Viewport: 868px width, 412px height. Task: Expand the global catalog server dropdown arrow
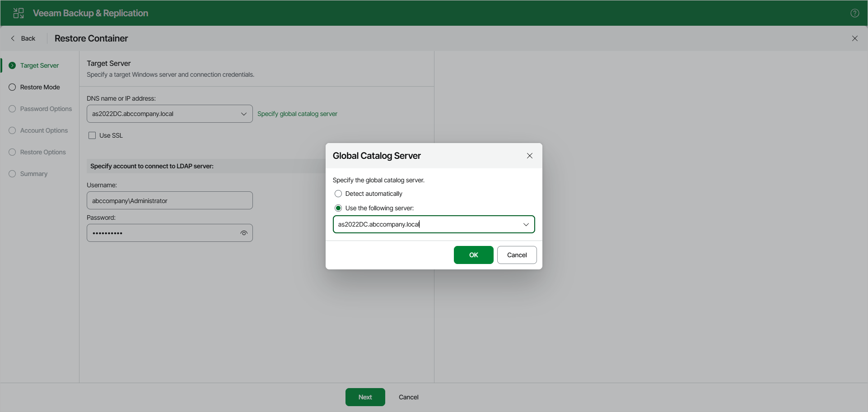(x=526, y=224)
